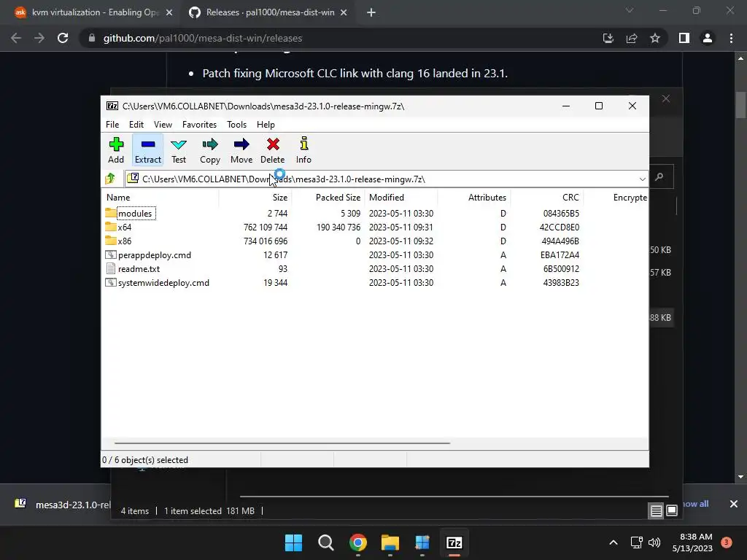
Task: Click the Copy toolbar icon
Action: [x=210, y=144]
